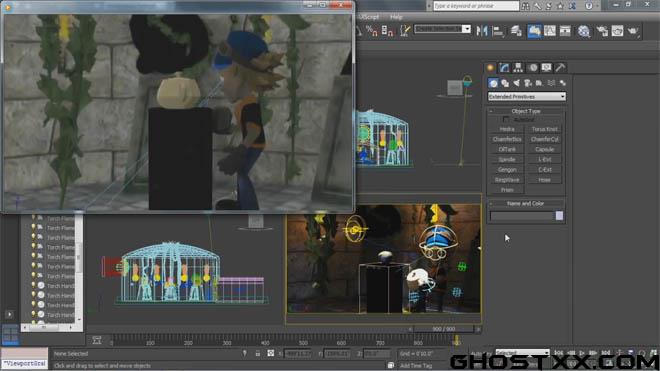
Task: Open Edit Named Selection Sets
Action: point(405,30)
